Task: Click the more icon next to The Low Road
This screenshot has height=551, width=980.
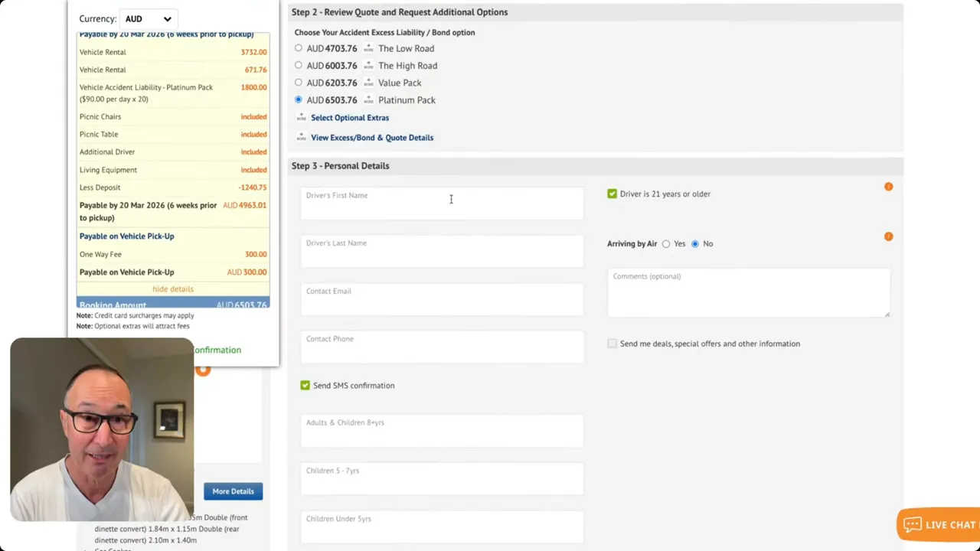Action: [367, 48]
